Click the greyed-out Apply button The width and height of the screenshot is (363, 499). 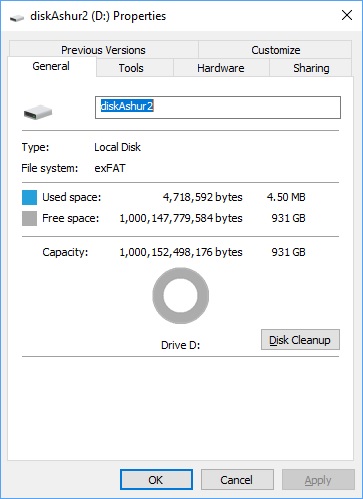coord(318,480)
